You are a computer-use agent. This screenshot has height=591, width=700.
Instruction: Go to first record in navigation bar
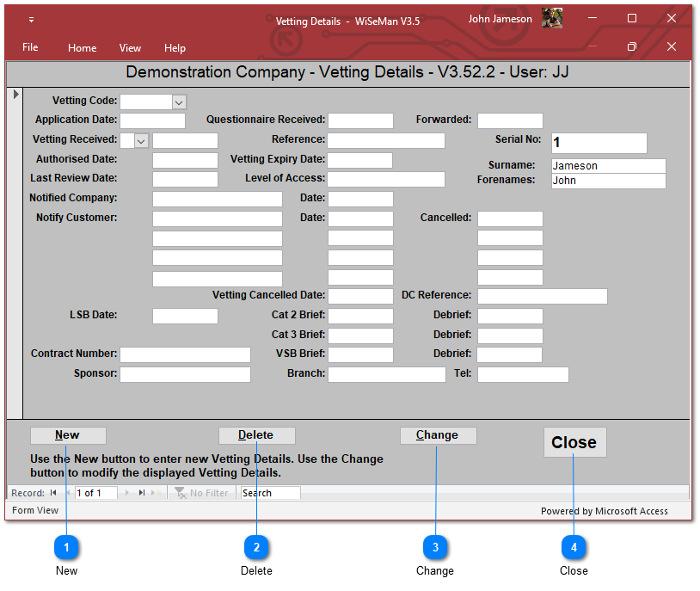click(53, 493)
